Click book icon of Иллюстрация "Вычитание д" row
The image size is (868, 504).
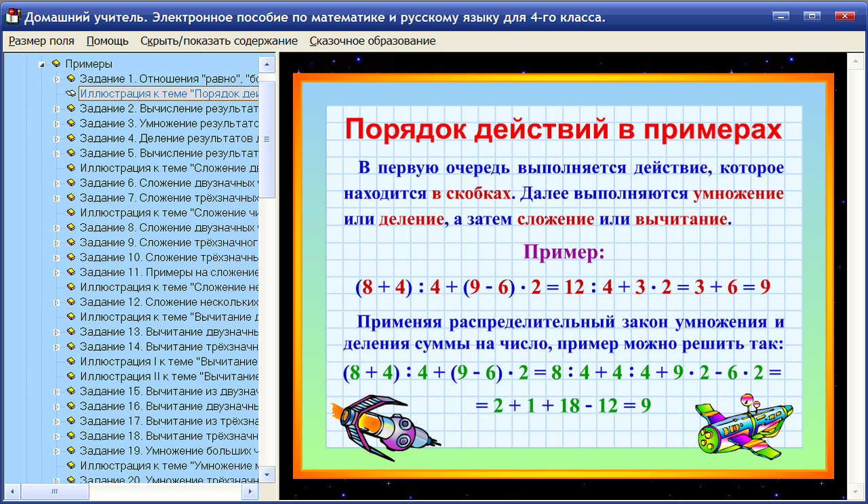71,317
